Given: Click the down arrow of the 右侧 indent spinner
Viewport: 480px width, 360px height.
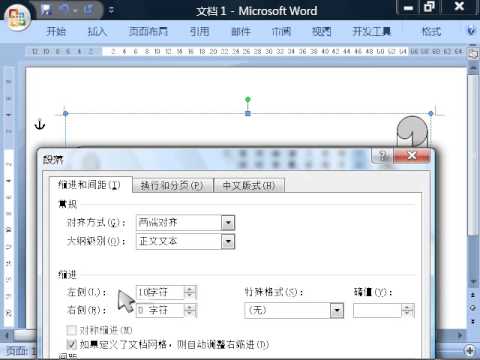Looking at the screenshot, I should click(x=190, y=314).
